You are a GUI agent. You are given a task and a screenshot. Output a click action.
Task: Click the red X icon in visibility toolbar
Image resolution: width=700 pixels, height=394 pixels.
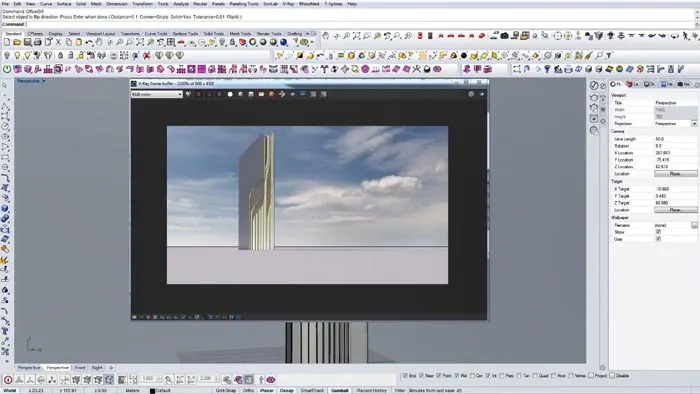[146, 56]
